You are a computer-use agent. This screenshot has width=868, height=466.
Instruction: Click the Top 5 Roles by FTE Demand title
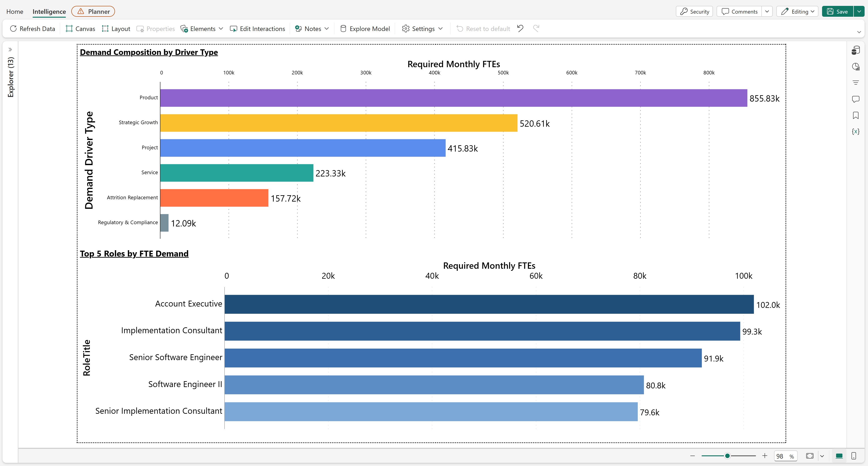(x=134, y=254)
